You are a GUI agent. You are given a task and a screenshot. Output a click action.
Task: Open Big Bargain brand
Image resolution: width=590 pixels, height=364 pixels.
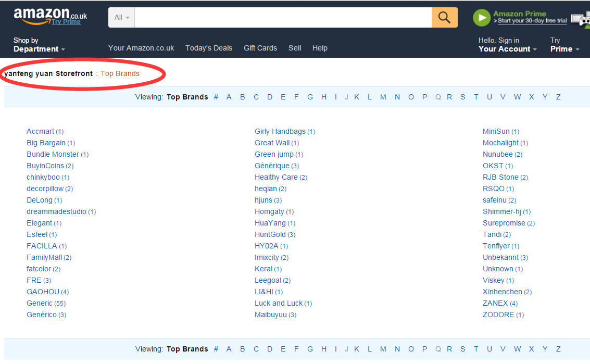tap(46, 143)
